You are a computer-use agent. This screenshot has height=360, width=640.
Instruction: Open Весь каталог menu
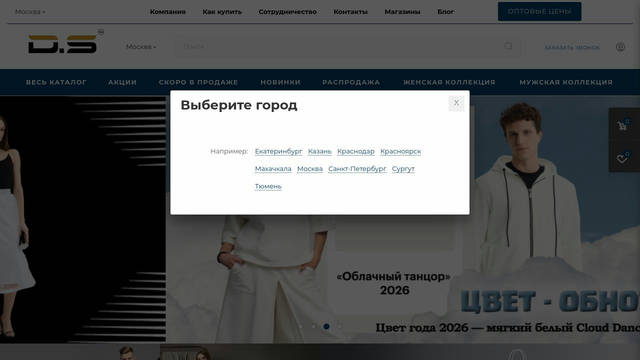click(x=56, y=82)
